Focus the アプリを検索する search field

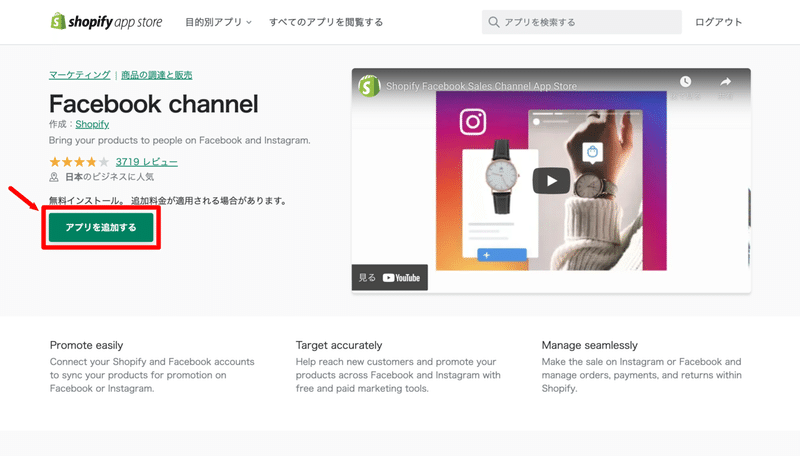(x=581, y=22)
